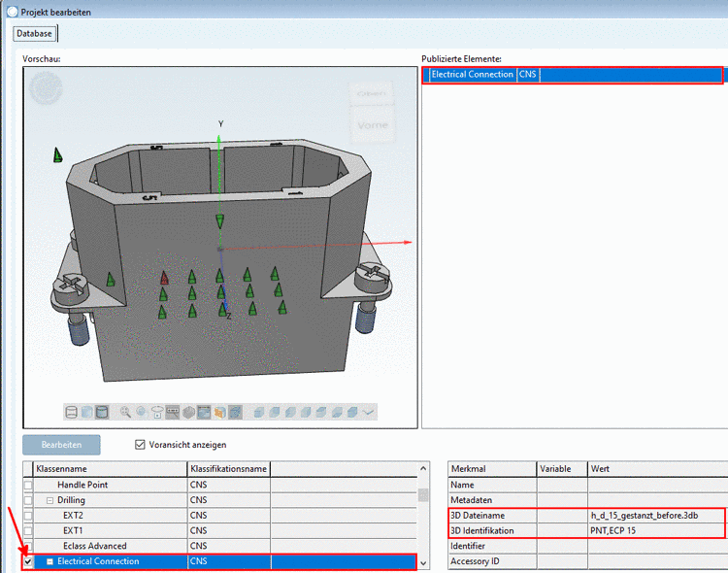Click the 'Vorne' face of view cube
This screenshot has height=573, width=728.
pyautogui.click(x=372, y=124)
